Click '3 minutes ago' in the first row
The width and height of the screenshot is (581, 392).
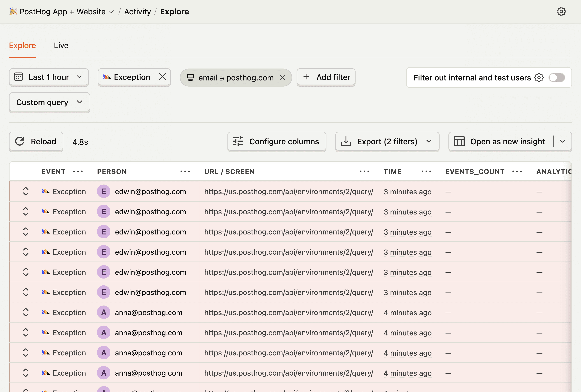coord(408,192)
